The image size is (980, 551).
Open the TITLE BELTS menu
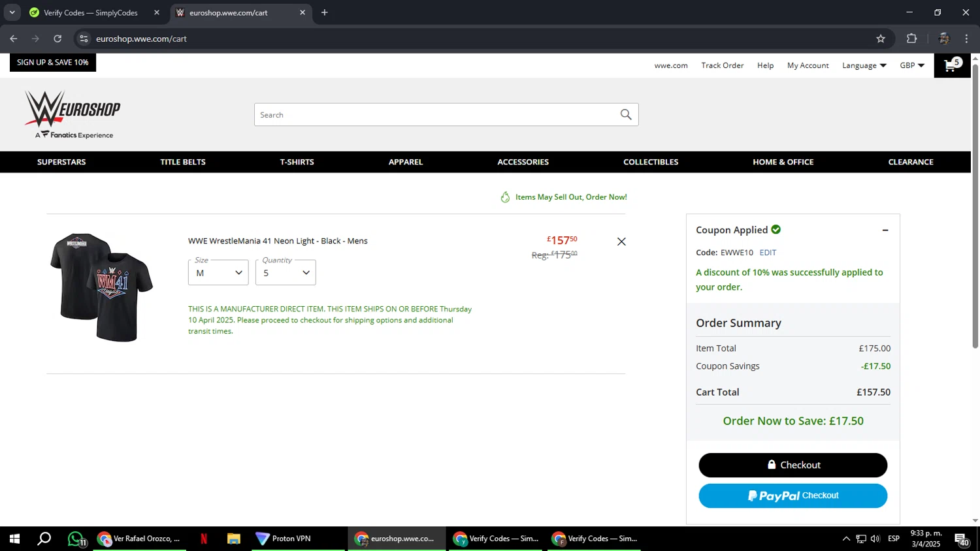click(x=183, y=162)
